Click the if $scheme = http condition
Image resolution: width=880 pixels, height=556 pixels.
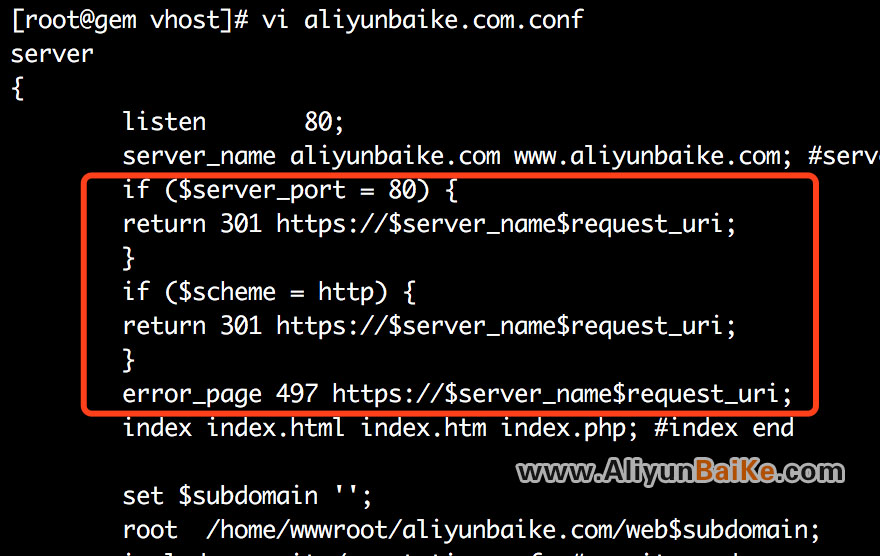click(x=269, y=292)
